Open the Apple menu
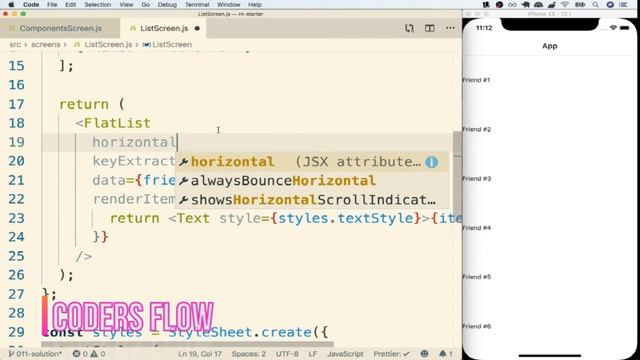The image size is (640, 360). 11,4
